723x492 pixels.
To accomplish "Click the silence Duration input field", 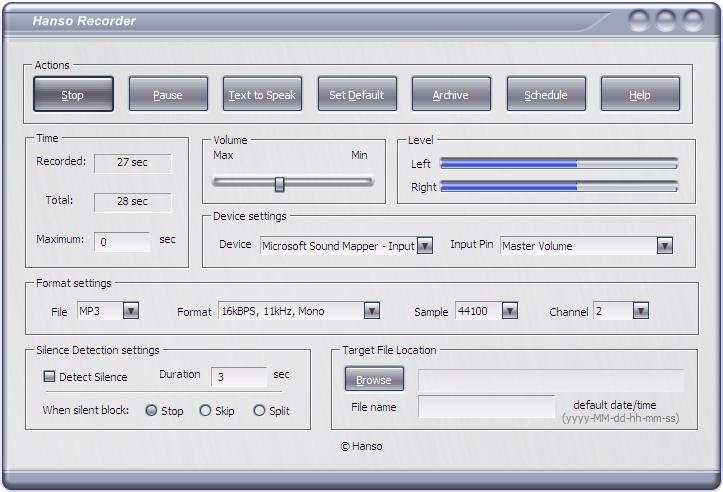I will coord(239,377).
